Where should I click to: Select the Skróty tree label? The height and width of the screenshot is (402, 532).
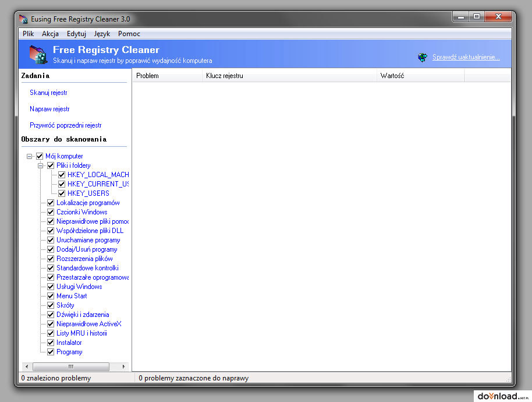65,305
